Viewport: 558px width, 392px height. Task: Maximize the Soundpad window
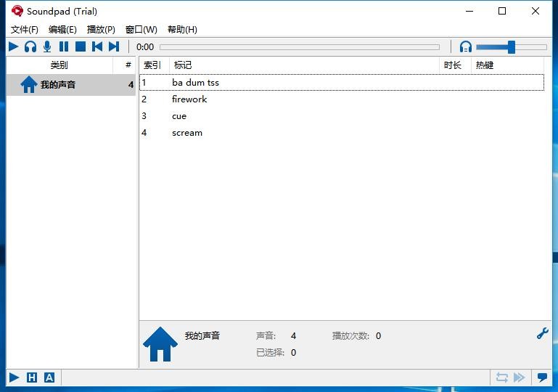pyautogui.click(x=502, y=11)
